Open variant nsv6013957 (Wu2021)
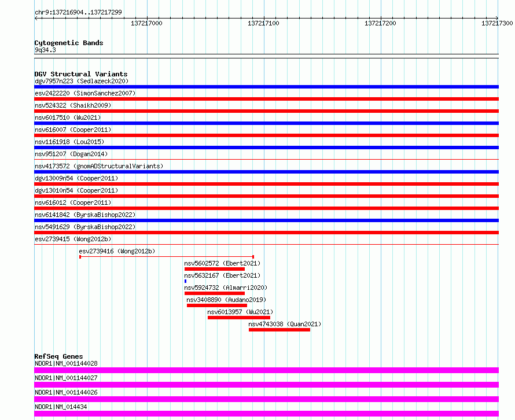Image resolution: width=515 pixels, height=420 pixels. [x=240, y=312]
